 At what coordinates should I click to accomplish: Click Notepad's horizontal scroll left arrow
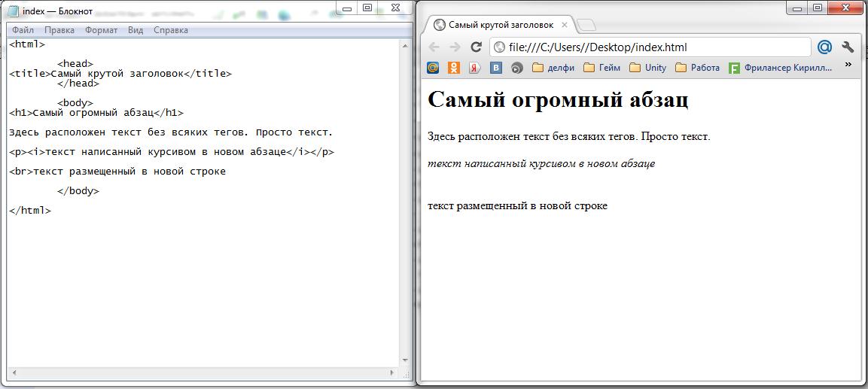point(13,373)
